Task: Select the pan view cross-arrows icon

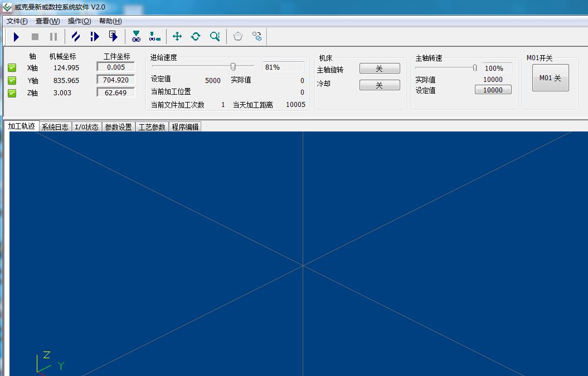Action: pyautogui.click(x=177, y=36)
